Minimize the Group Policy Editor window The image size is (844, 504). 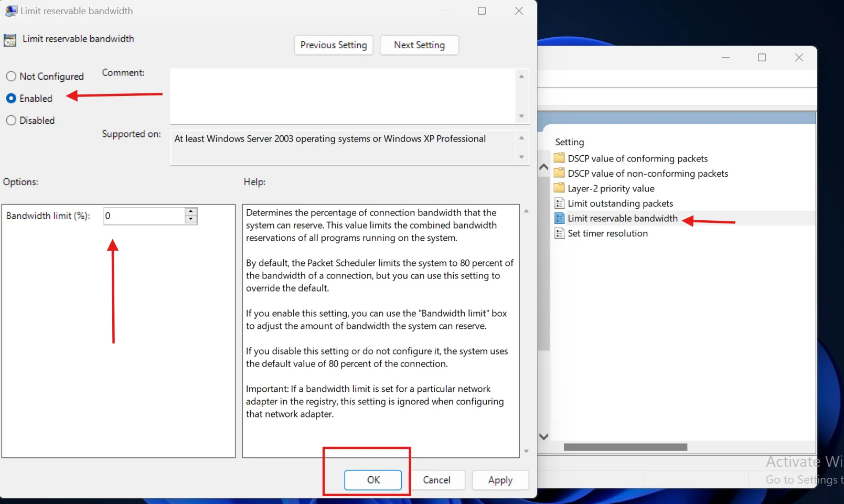coord(725,58)
